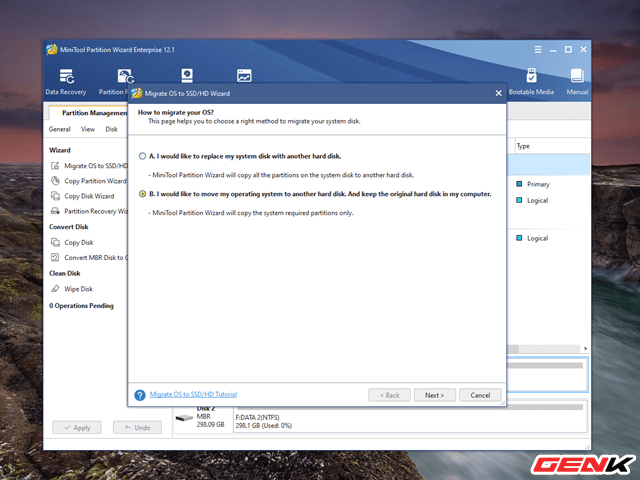The height and width of the screenshot is (480, 640).
Task: Click the disabled Back button
Action: point(389,395)
